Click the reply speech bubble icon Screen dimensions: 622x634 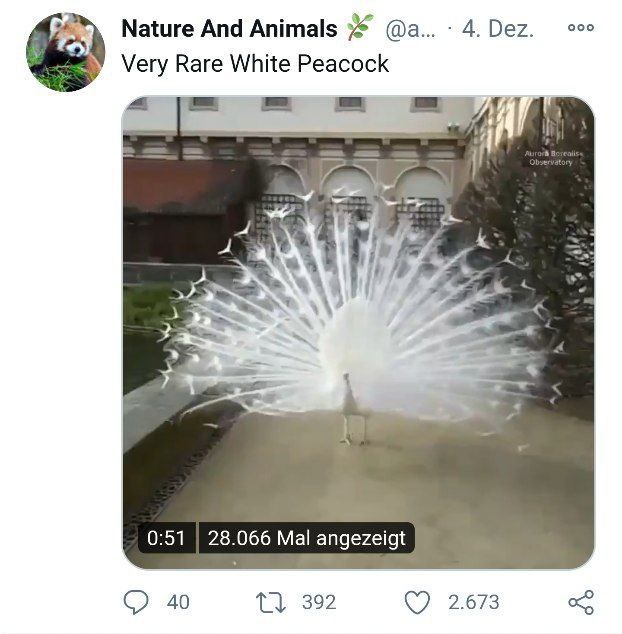click(136, 602)
